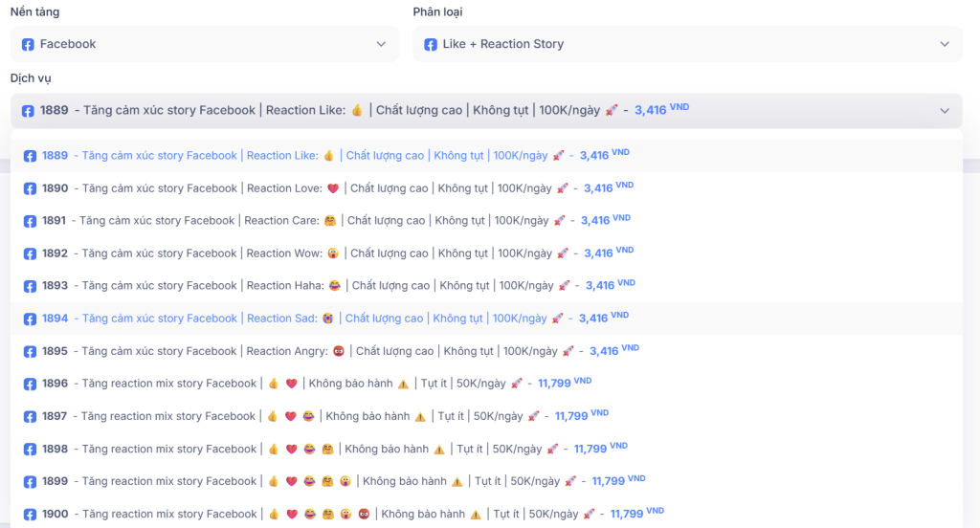Image resolution: width=980 pixels, height=528 pixels.
Task: Pick service 1898 reaction mix option
Action: click(x=287, y=449)
